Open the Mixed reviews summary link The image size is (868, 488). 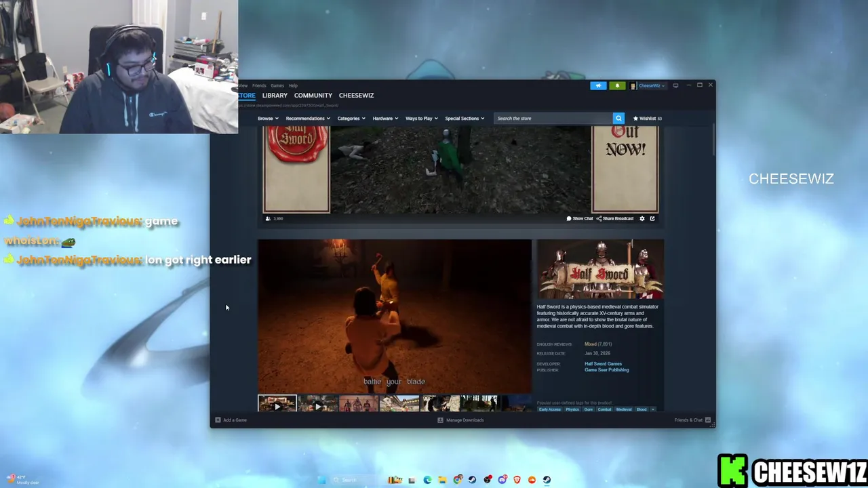pos(598,344)
